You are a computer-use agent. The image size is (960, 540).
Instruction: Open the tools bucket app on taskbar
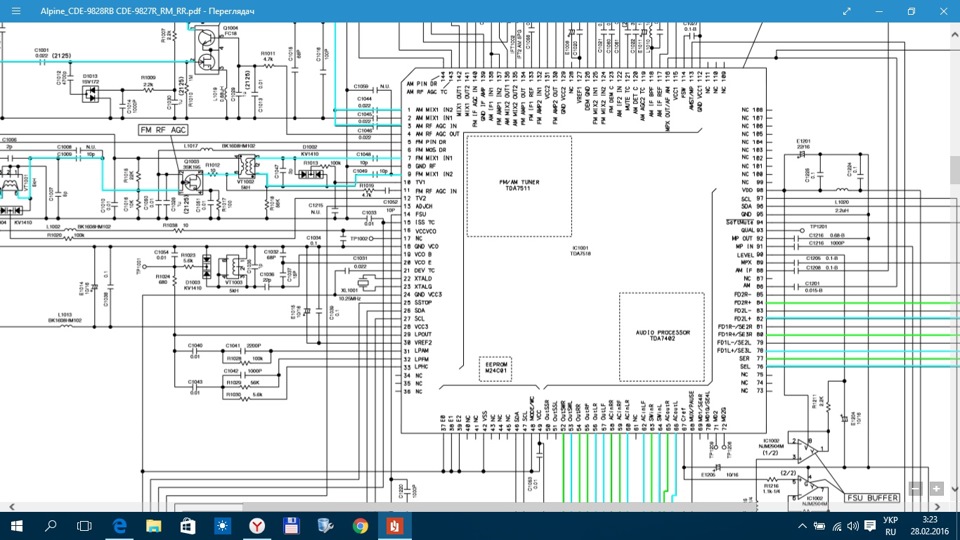[x=326, y=526]
